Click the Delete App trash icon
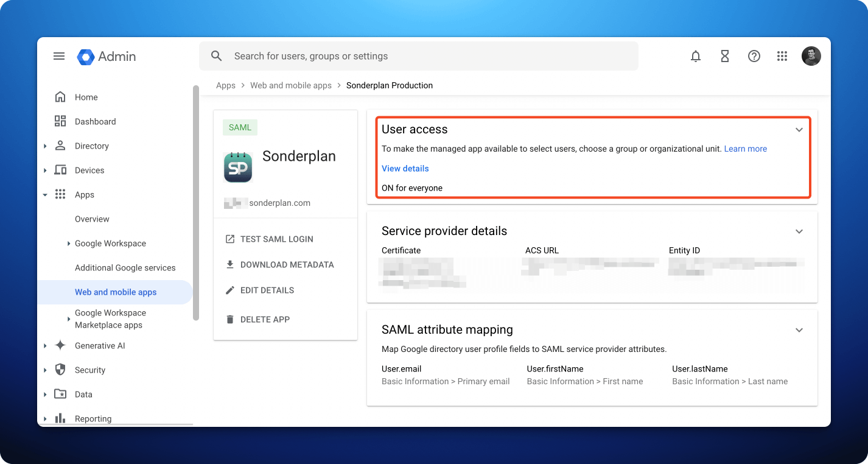Image resolution: width=868 pixels, height=464 pixels. pos(229,319)
